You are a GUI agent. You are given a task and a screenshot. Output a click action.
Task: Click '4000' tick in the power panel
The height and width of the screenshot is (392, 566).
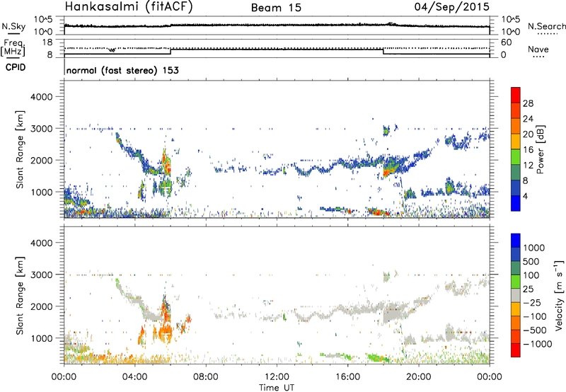coord(41,97)
